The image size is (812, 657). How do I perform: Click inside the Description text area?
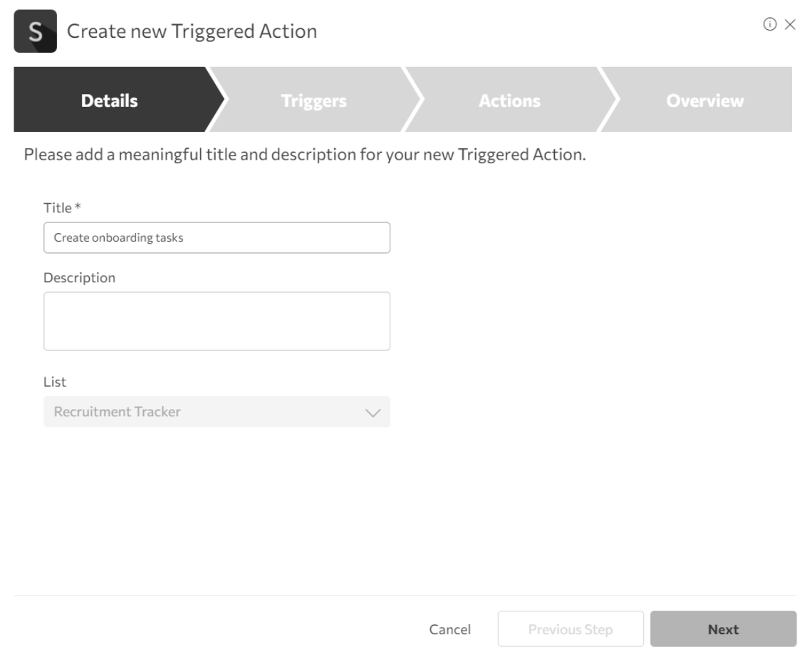(x=217, y=321)
